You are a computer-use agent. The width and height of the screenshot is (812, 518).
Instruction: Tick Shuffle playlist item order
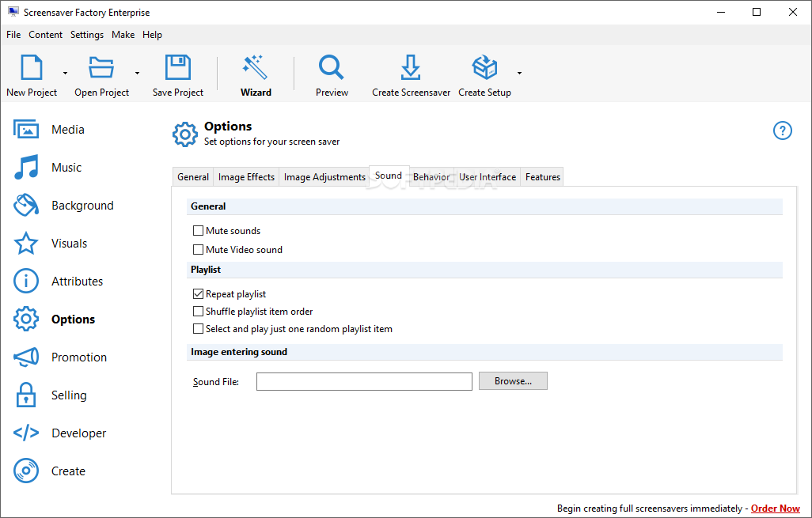(198, 312)
